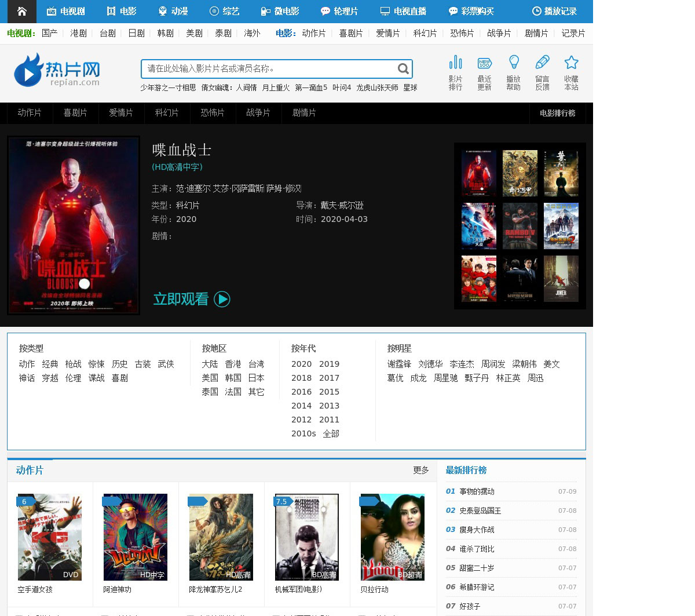Open the 动漫 nav menu item
The width and height of the screenshot is (695, 616).
[x=173, y=11]
